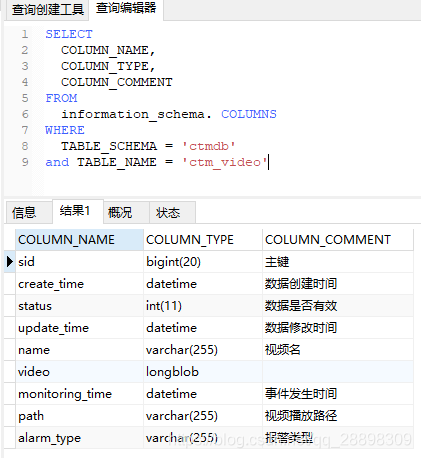Click the blue COLUMNS keyword on line 6
421x458 pixels.
click(249, 114)
